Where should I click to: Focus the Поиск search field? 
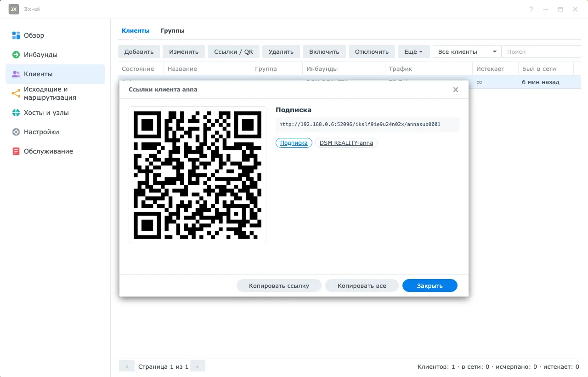coord(541,51)
